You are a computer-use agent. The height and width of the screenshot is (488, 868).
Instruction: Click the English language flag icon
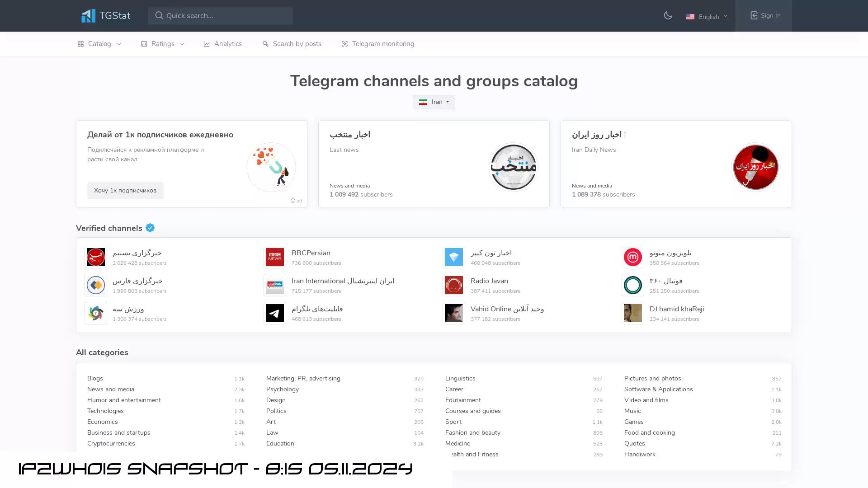[690, 16]
